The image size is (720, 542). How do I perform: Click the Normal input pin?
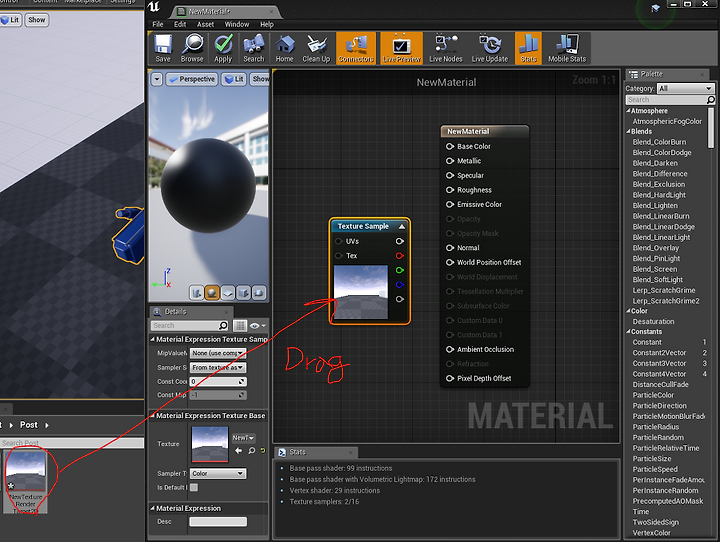[x=450, y=248]
